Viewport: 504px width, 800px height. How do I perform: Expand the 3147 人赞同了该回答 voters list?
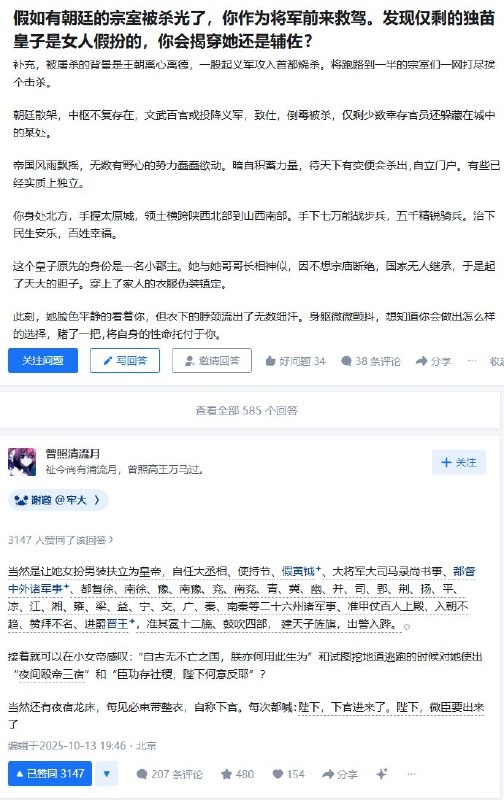point(61,540)
